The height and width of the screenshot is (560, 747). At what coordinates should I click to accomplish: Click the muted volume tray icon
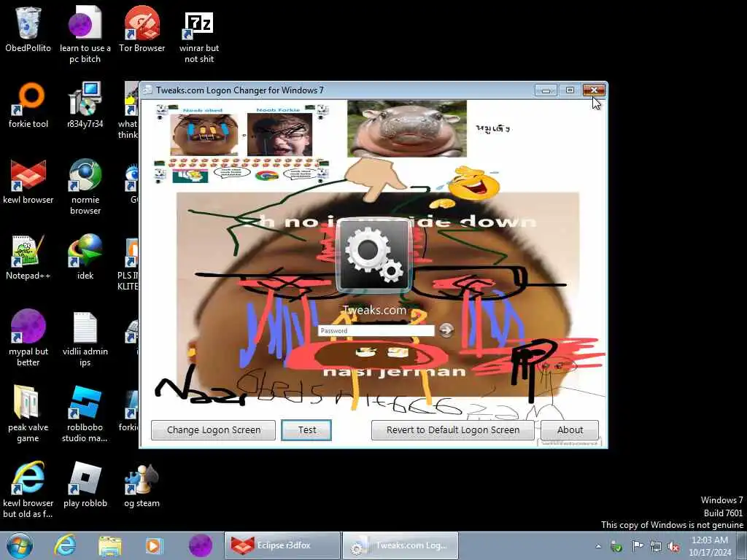tap(673, 547)
